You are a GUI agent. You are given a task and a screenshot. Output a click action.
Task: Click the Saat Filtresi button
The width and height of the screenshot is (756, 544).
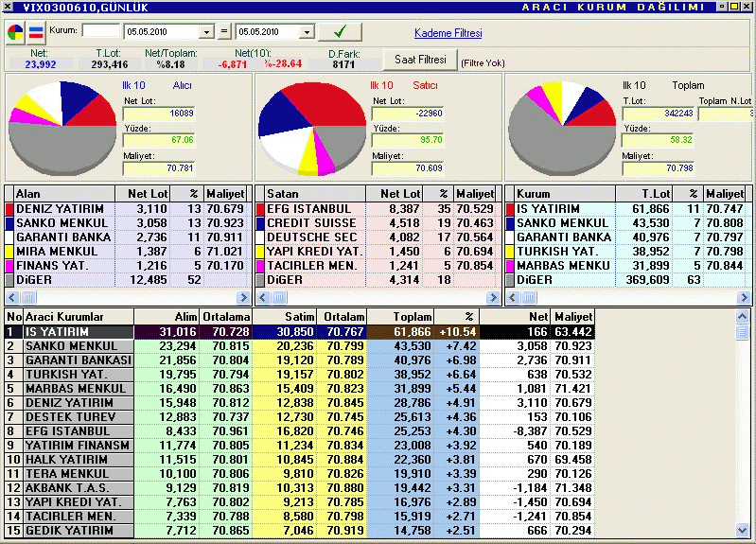pos(420,60)
